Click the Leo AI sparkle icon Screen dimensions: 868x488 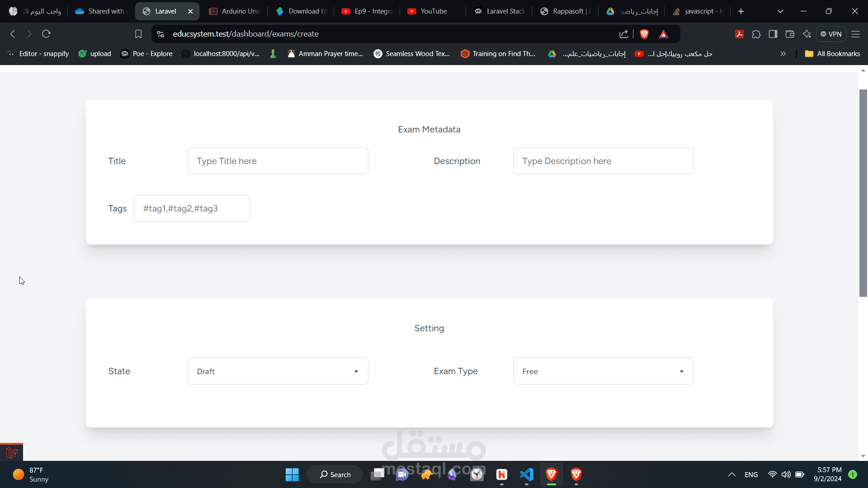[x=807, y=34]
